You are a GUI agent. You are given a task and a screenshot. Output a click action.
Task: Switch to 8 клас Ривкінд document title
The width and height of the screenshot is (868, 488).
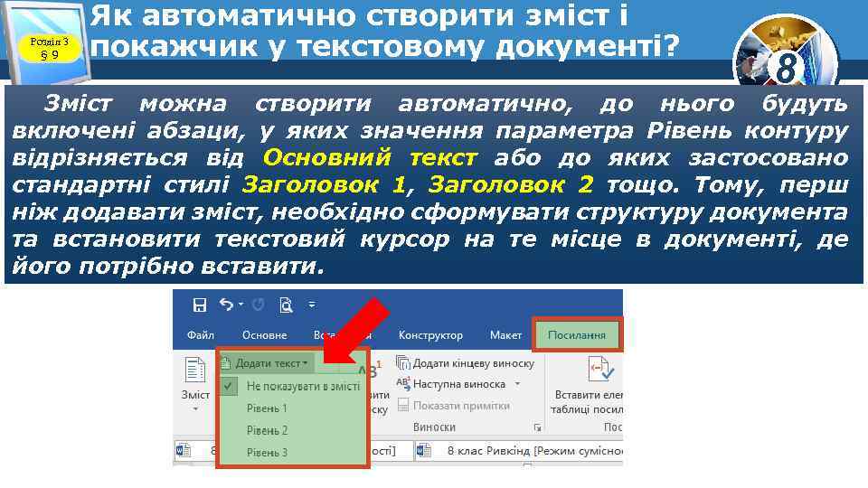tap(534, 451)
